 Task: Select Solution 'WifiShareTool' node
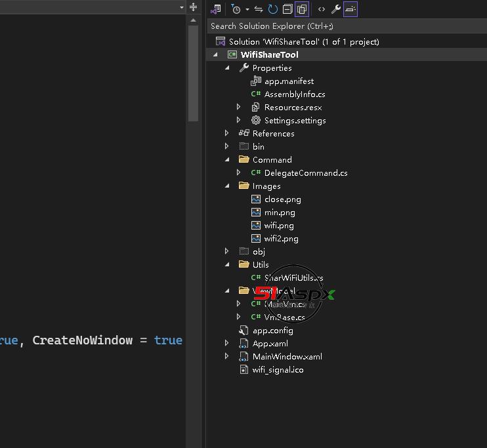pyautogui.click(x=304, y=41)
